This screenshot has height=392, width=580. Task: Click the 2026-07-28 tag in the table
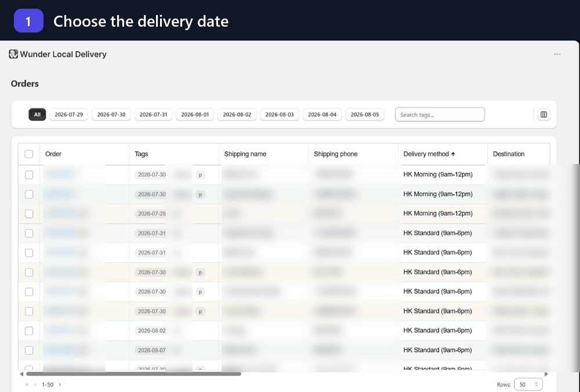click(151, 214)
